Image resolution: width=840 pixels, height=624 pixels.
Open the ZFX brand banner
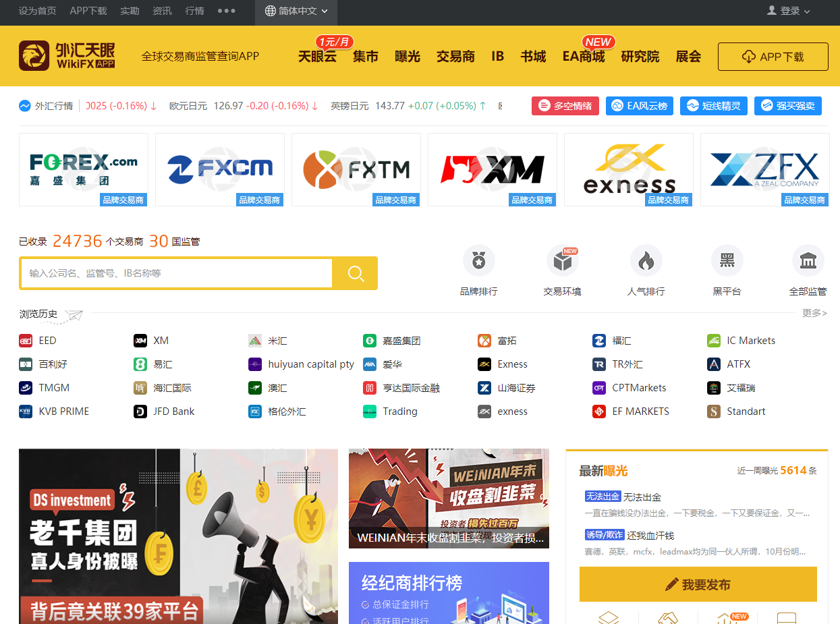(765, 169)
